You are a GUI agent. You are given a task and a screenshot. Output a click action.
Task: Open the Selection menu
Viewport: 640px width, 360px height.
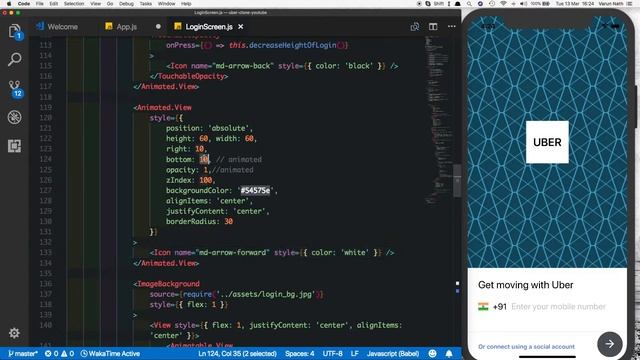pyautogui.click(x=74, y=3)
